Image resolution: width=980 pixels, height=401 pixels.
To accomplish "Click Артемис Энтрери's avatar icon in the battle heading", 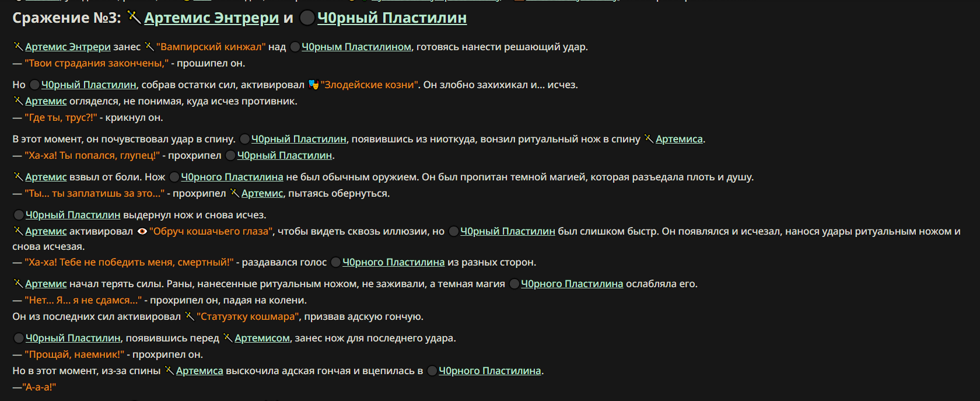I will point(135,18).
